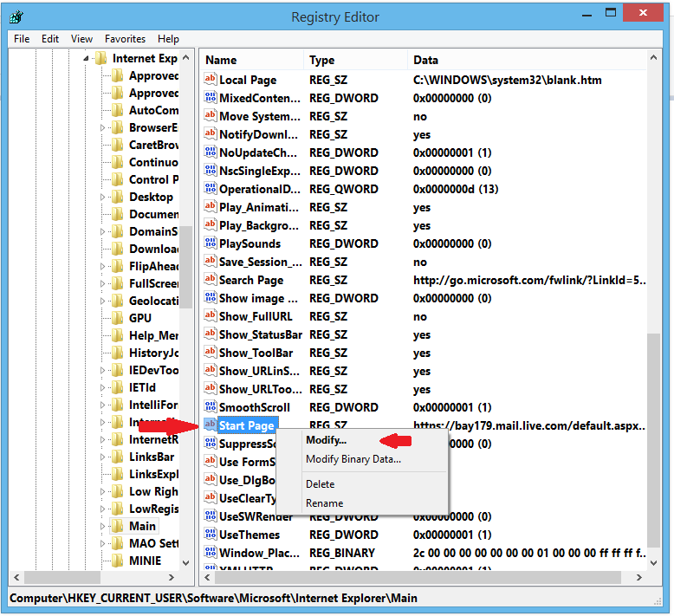The height and width of the screenshot is (616, 674).
Task: Select the MixedConten... DWORD value icon
Action: click(x=211, y=97)
